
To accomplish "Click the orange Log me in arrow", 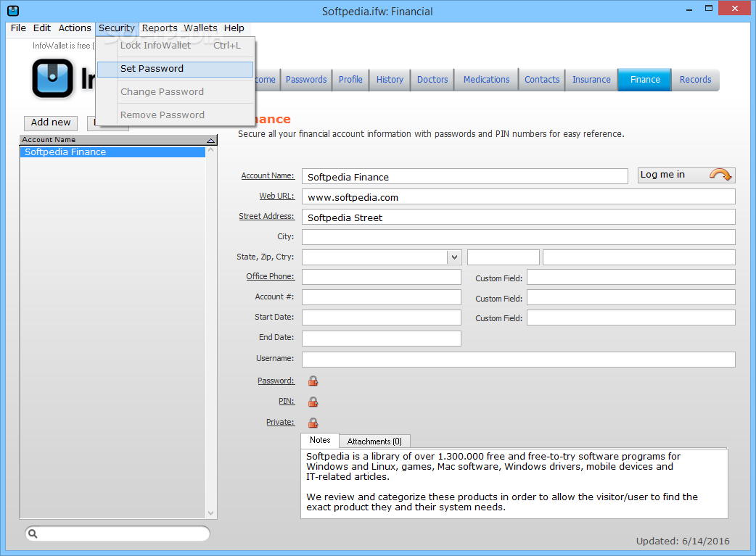I will (720, 175).
